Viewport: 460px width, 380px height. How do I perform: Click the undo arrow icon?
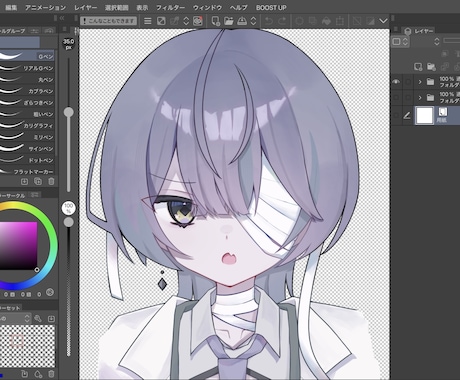[269, 21]
